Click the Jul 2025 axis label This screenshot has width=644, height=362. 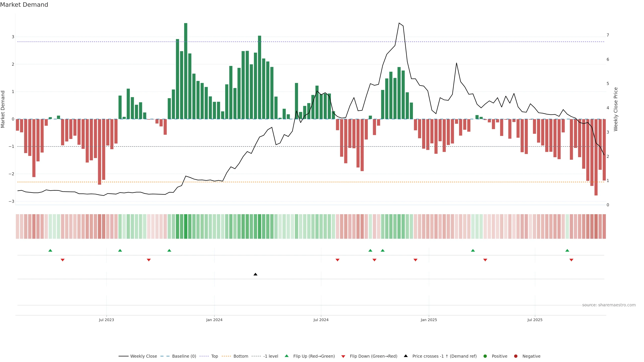(x=535, y=320)
